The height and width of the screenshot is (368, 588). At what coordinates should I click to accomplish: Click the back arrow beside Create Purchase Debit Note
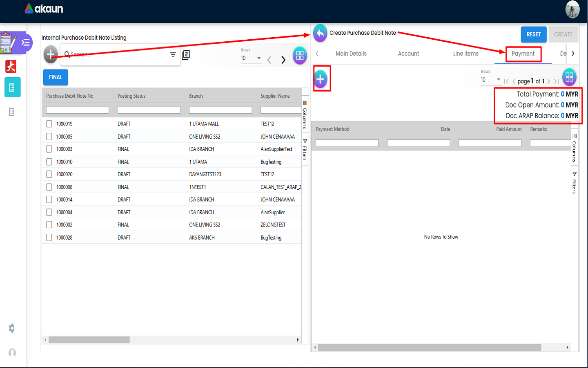tap(320, 33)
